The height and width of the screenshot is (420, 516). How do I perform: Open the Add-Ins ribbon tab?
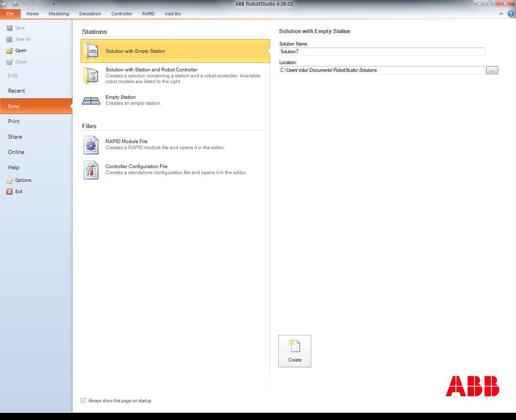tap(173, 14)
